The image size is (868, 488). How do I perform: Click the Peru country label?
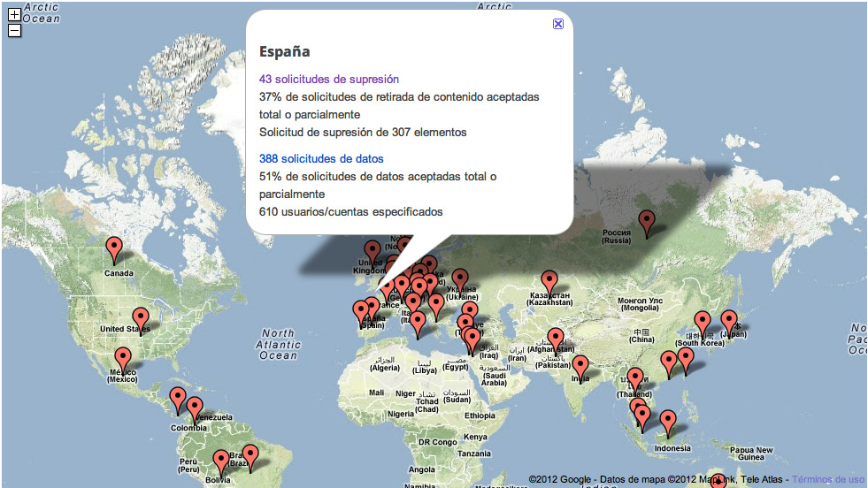point(188,465)
